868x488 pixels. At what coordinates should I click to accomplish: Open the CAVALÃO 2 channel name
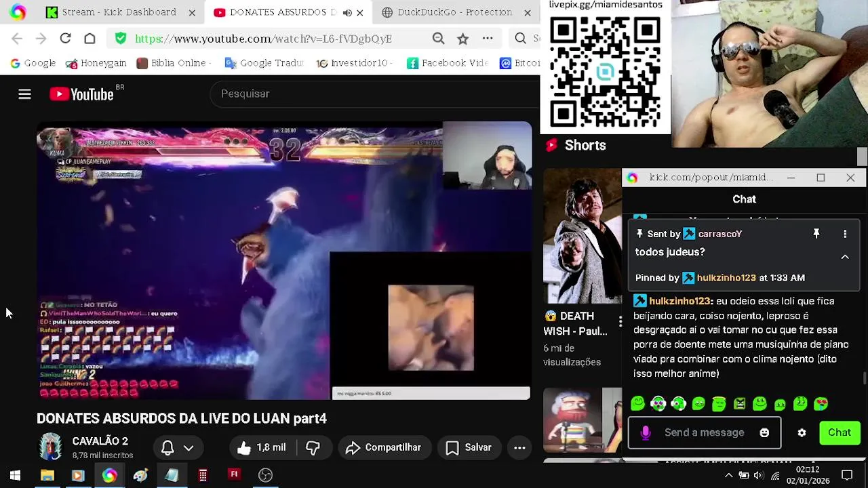pos(100,441)
